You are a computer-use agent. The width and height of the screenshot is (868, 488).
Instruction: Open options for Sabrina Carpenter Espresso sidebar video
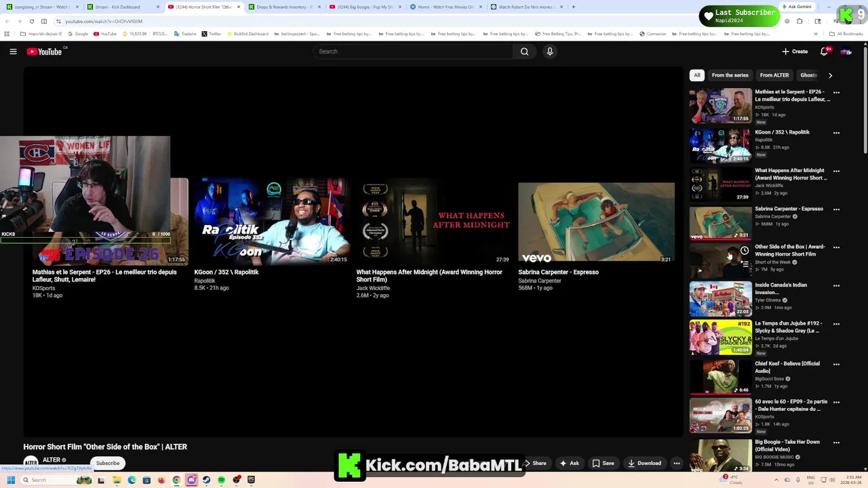pyautogui.click(x=836, y=209)
